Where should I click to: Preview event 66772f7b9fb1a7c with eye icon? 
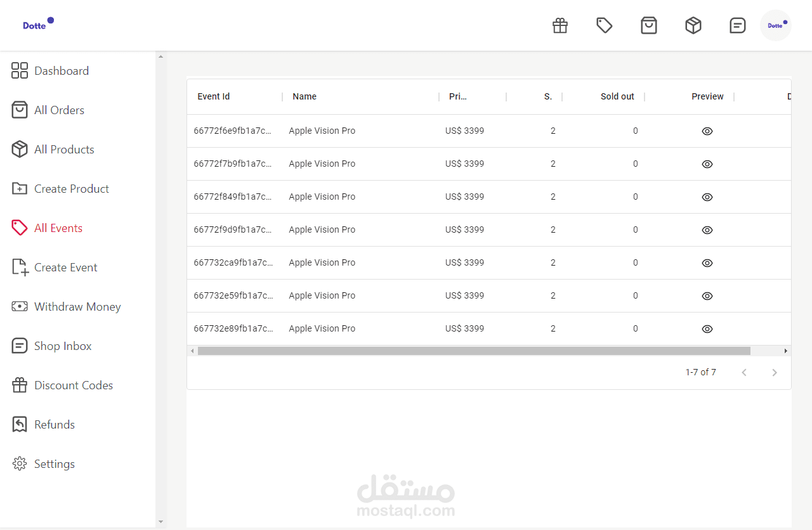pos(707,164)
